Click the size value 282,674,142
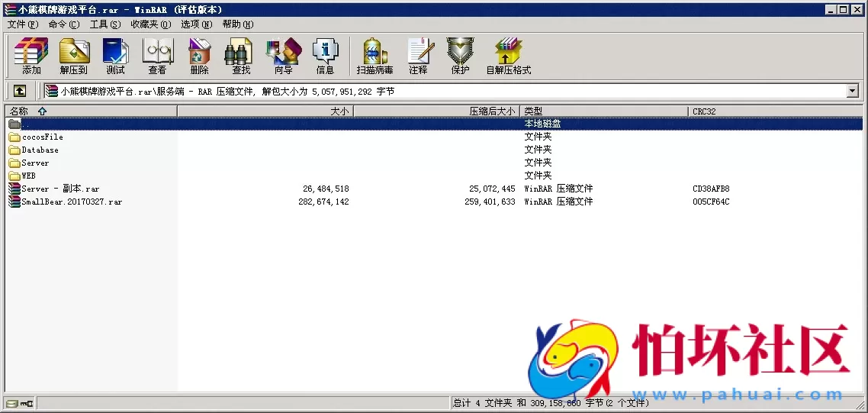Screen dimensions: 868x413 324,202
